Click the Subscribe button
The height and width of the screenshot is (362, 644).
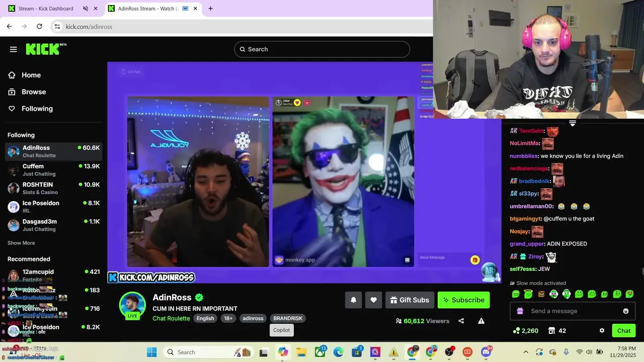463,300
